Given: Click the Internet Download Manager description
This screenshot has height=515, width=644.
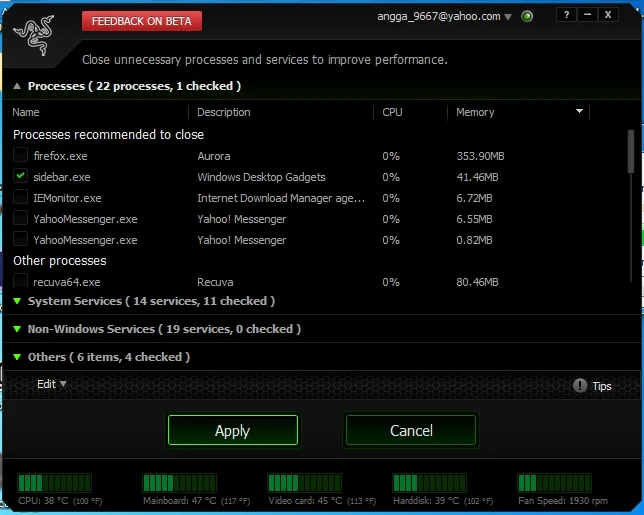Looking at the screenshot, I should pyautogui.click(x=281, y=198).
